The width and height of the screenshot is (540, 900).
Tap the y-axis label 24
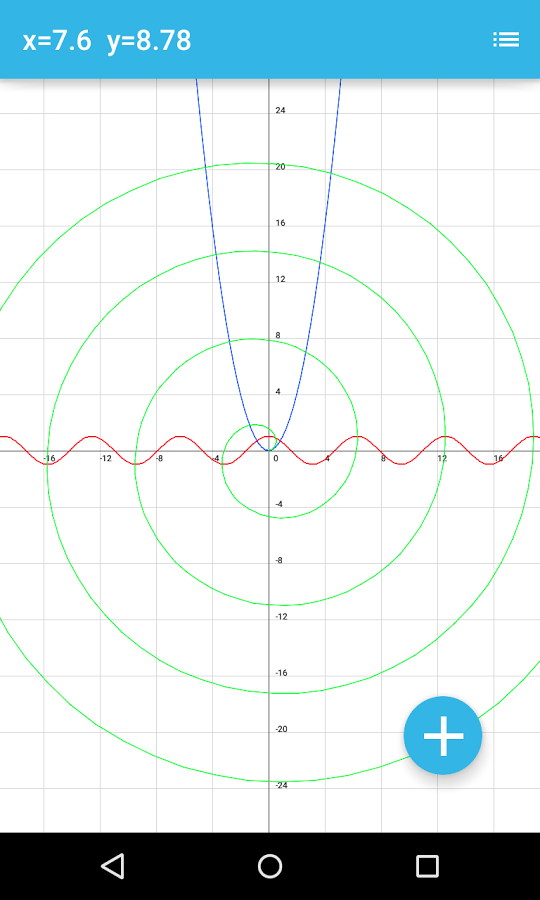(x=281, y=110)
